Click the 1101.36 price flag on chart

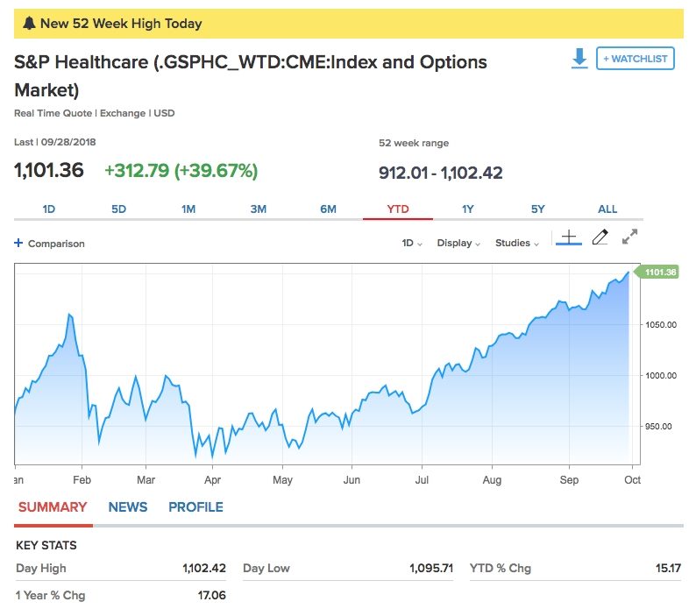[657, 272]
